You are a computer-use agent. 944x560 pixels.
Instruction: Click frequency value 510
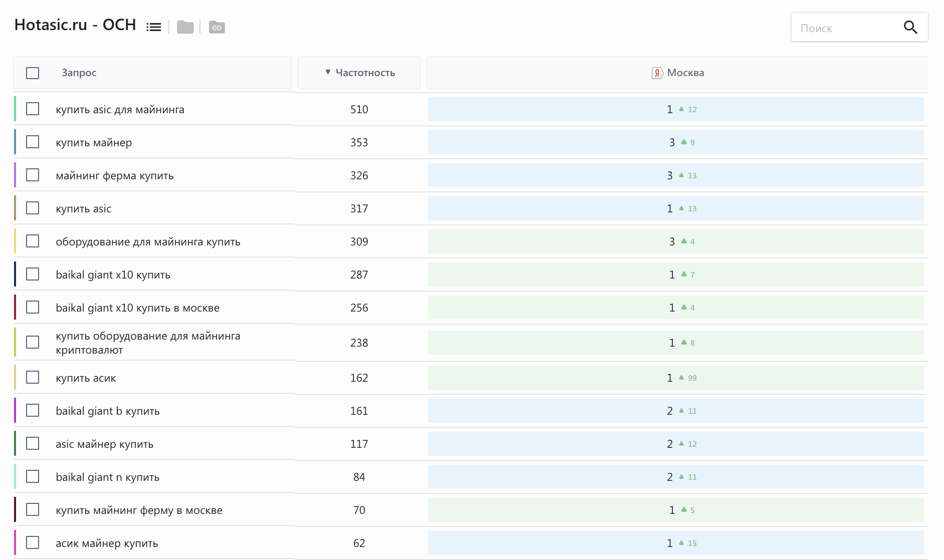(x=359, y=109)
